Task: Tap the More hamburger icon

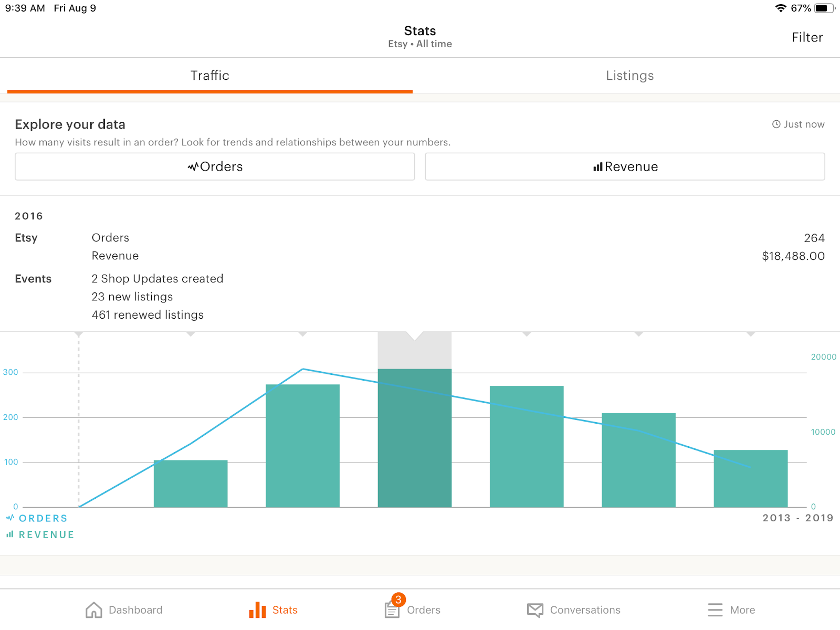Action: 715,610
